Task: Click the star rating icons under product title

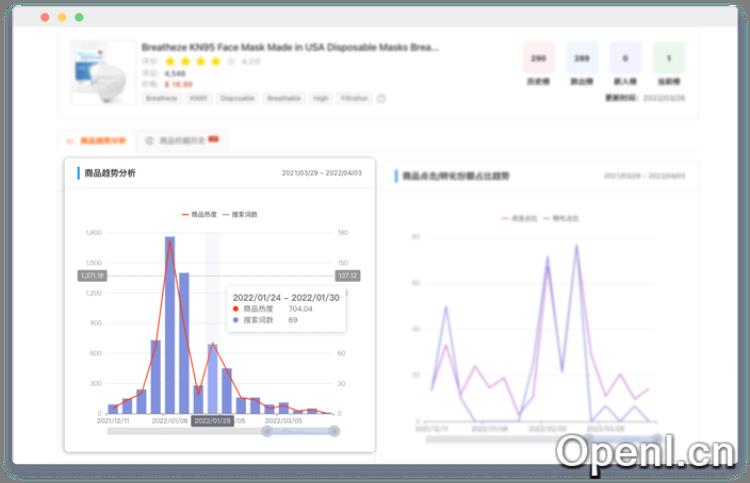Action: click(x=193, y=61)
